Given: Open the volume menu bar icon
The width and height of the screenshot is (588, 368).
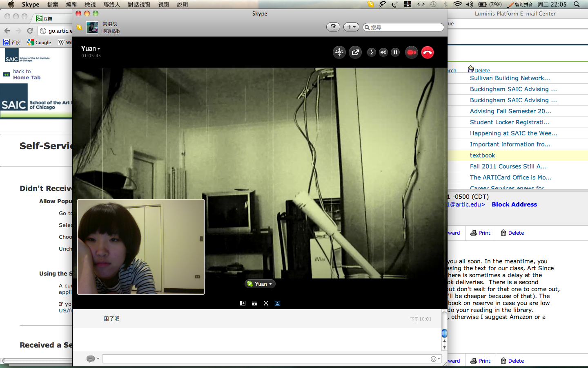Looking at the screenshot, I should (470, 4).
